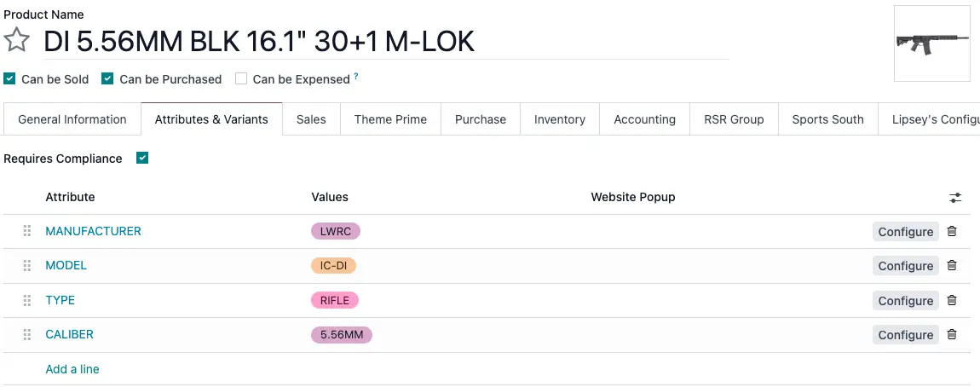This screenshot has width=980, height=387.
Task: Open the Inventory tab
Action: point(559,119)
